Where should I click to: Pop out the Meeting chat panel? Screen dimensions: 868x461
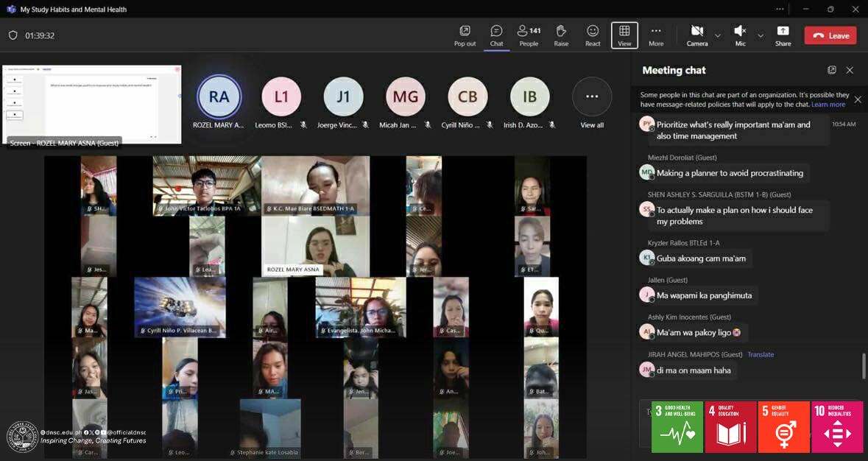(832, 70)
